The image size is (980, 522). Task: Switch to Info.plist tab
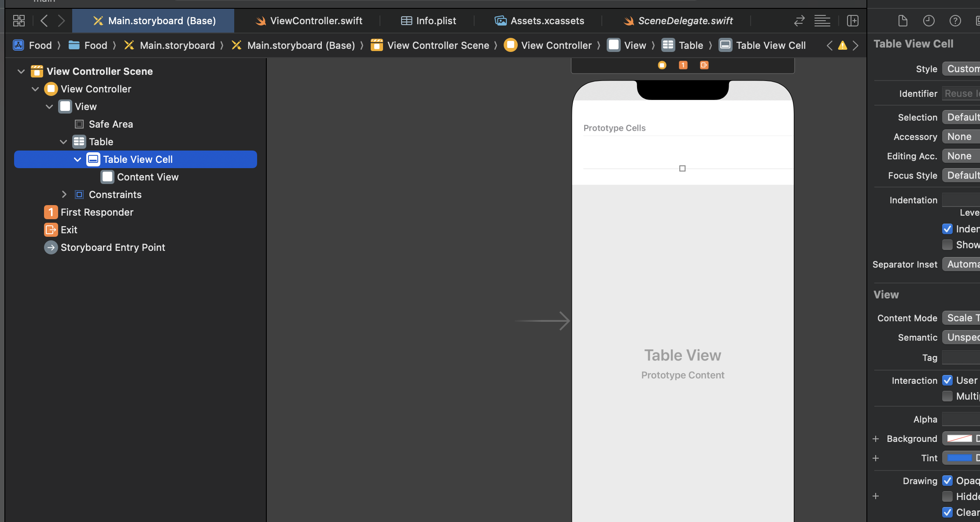coord(428,21)
